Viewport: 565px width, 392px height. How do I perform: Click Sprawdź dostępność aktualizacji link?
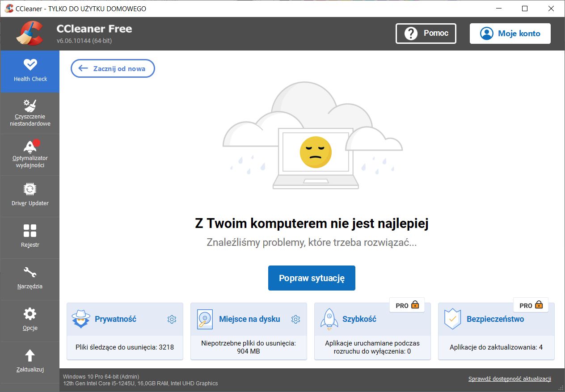[510, 378]
